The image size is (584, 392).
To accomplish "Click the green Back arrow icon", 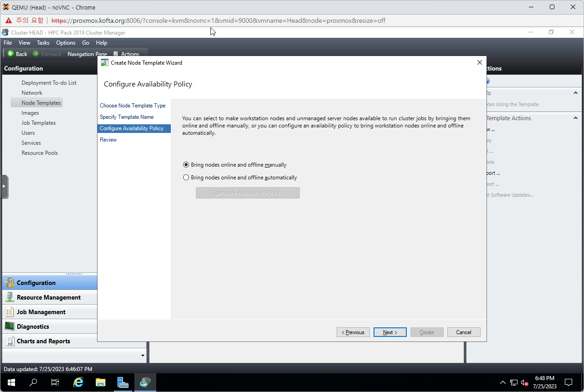I will click(x=10, y=54).
